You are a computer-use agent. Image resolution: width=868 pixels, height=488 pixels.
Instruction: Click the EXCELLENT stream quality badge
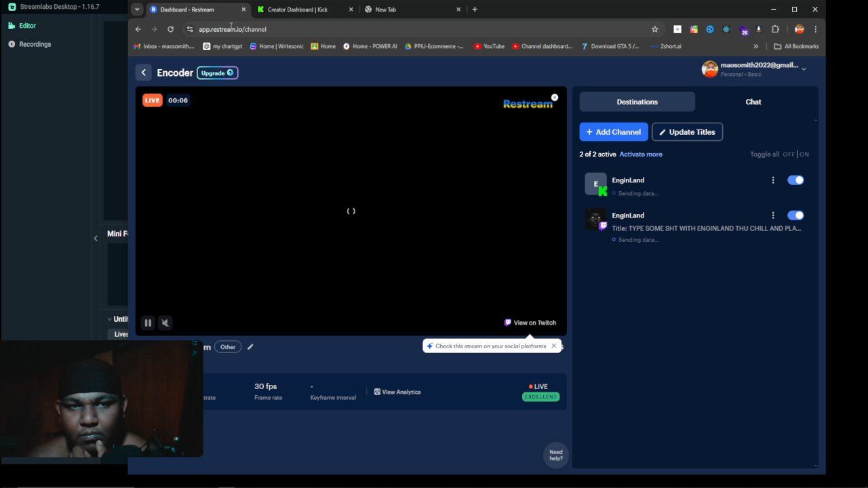point(540,396)
